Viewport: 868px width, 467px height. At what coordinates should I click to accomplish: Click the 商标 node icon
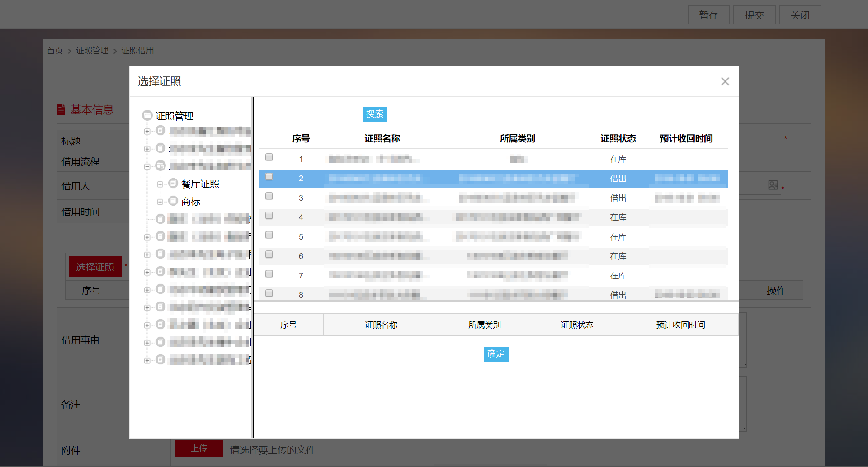click(x=173, y=201)
